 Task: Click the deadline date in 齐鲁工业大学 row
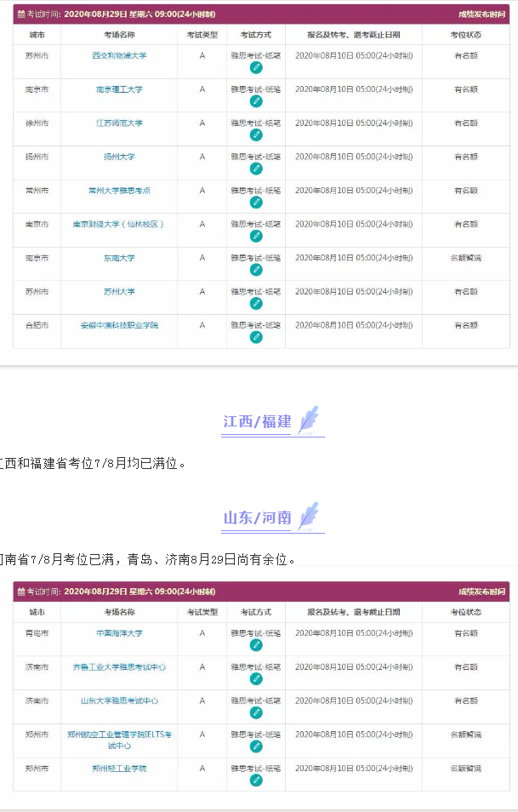[354, 667]
